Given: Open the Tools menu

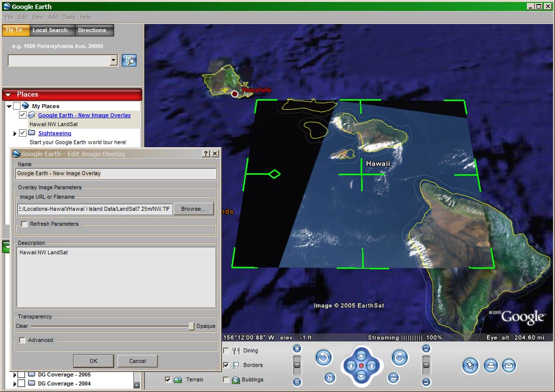Looking at the screenshot, I should tap(69, 17).
